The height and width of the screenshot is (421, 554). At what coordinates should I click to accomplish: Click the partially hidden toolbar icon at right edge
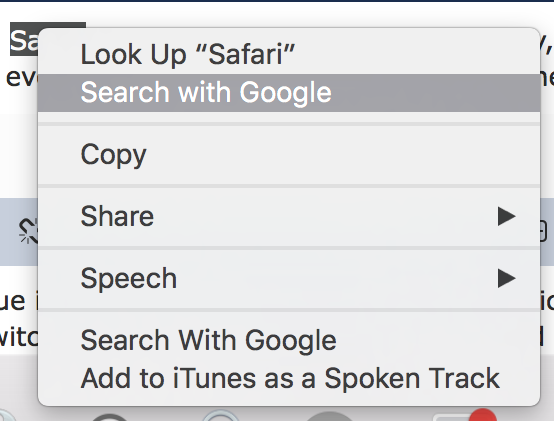point(543,232)
